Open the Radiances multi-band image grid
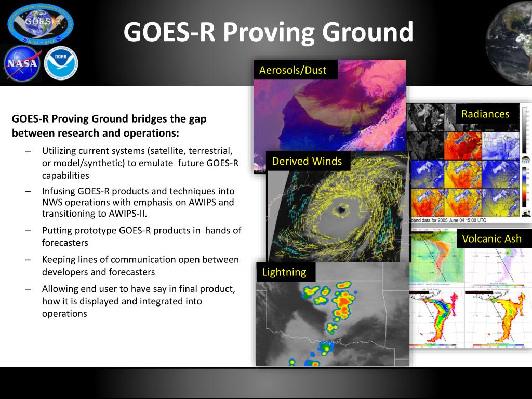 point(469,164)
